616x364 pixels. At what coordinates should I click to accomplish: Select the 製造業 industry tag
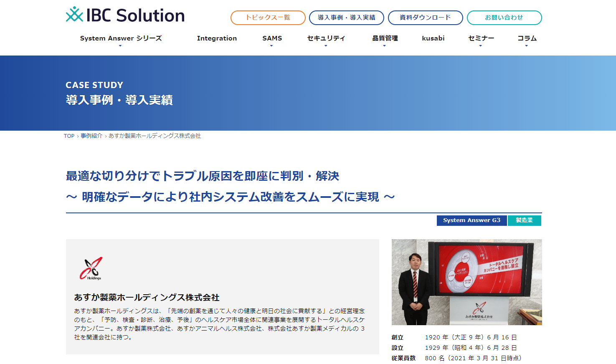524,220
